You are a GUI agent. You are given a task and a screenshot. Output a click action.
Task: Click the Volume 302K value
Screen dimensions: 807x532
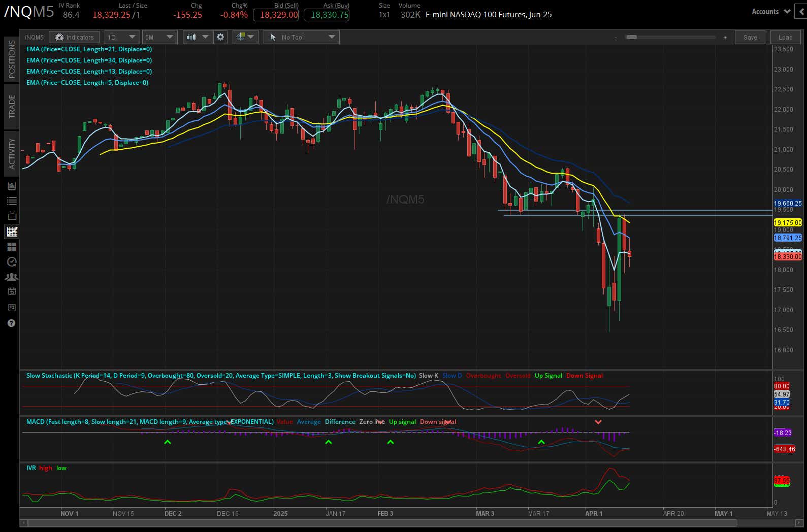[410, 15]
